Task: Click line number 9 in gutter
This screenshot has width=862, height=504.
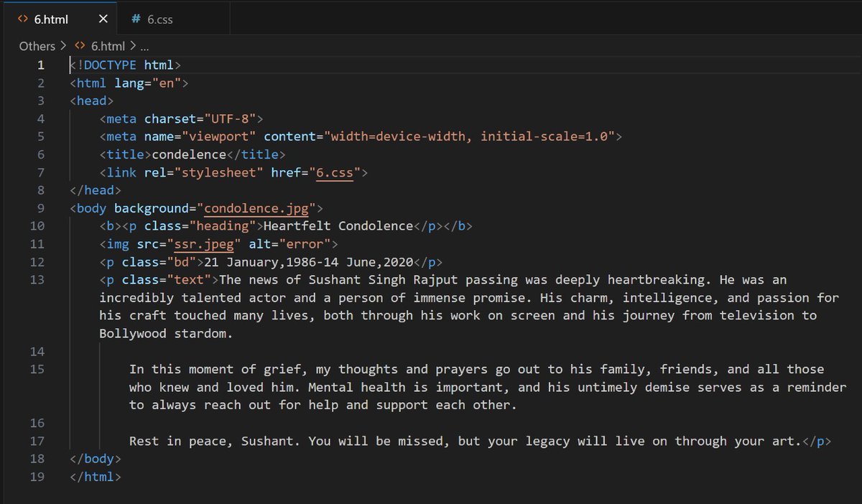Action: coord(41,208)
